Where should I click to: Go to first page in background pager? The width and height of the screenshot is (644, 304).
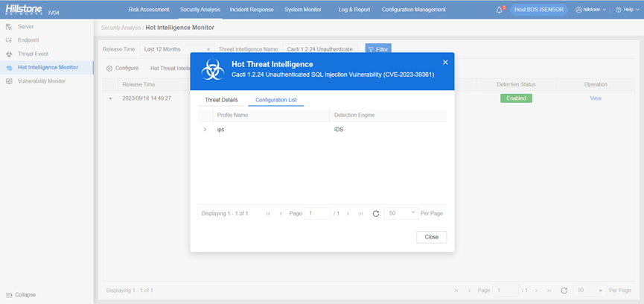pyautogui.click(x=456, y=291)
